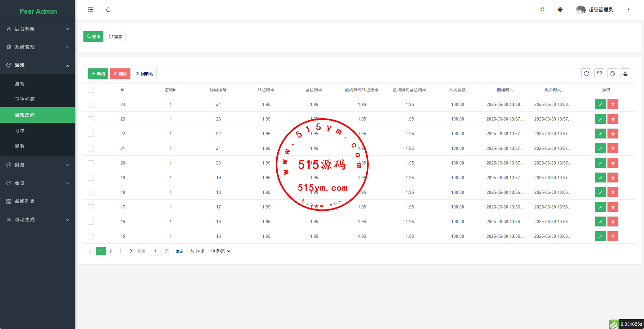This screenshot has width=644, height=329.
Task: Open the vertical three-dot more menu
Action: click(628, 10)
